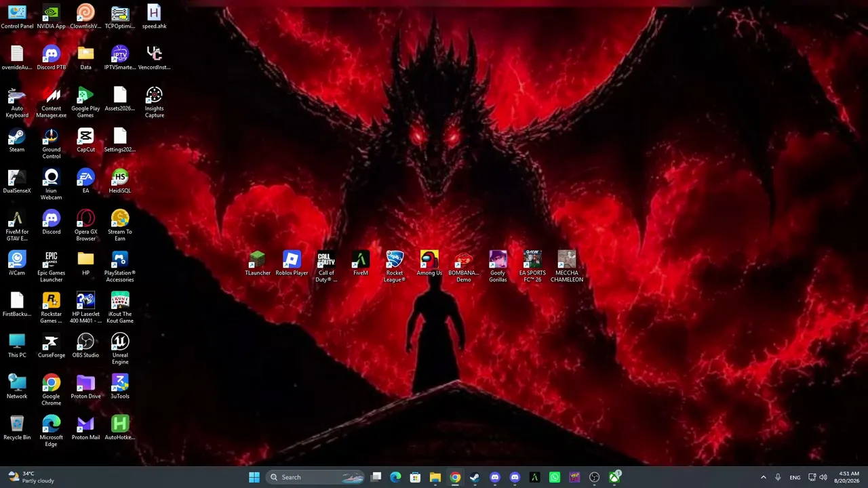868x488 pixels.
Task: Select the TCPOptimi... desktop icon
Action: point(120,17)
